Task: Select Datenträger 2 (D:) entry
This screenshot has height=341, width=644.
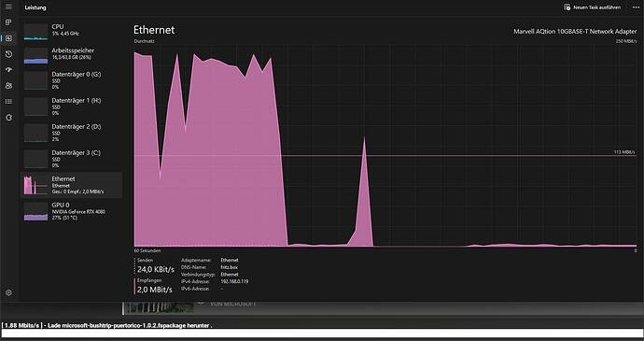Action: (x=72, y=133)
